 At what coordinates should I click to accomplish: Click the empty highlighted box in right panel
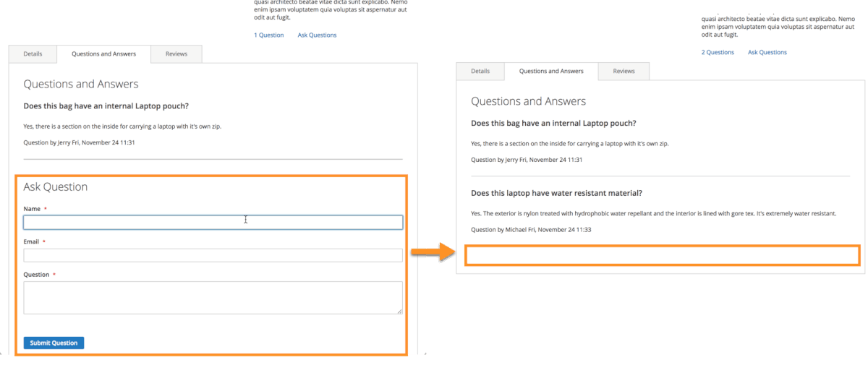[x=662, y=256]
